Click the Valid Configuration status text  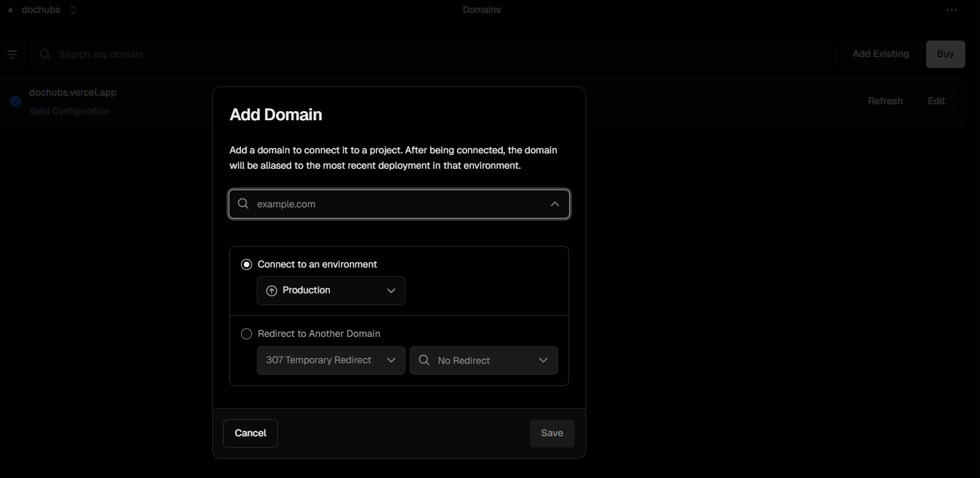click(69, 111)
